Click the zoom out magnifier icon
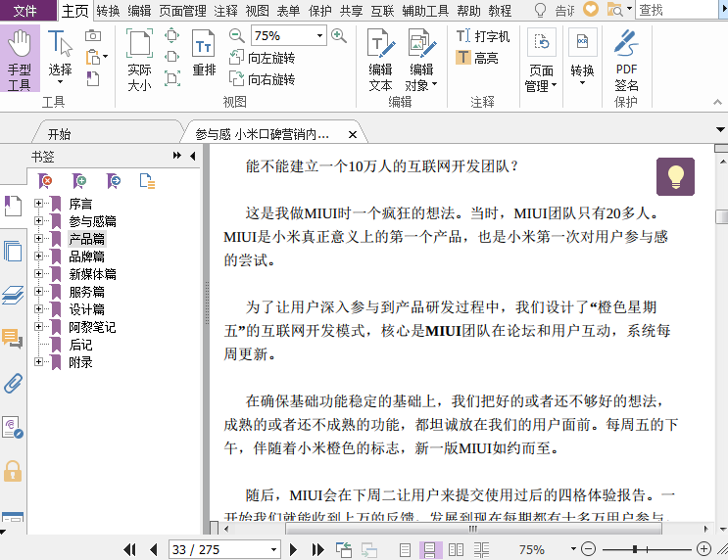 [237, 35]
